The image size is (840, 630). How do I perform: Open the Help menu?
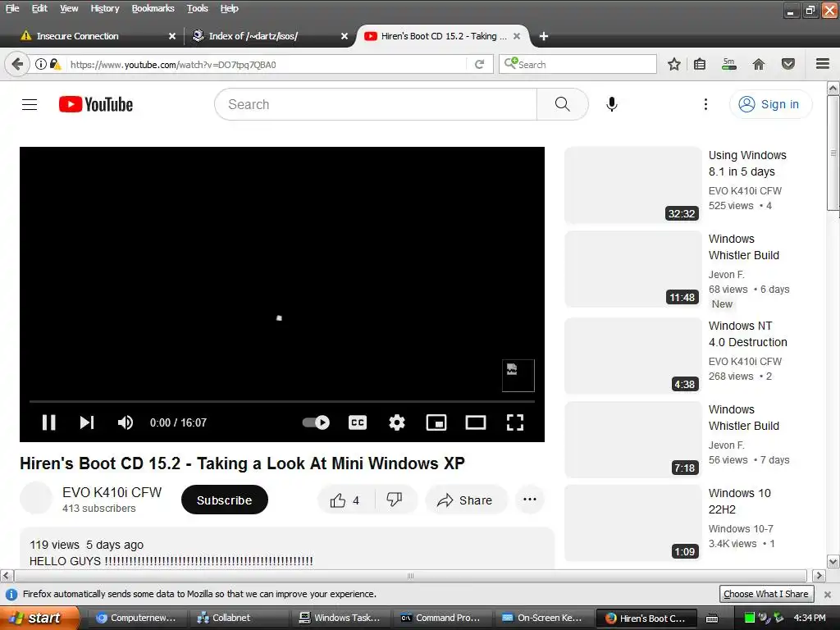[230, 8]
